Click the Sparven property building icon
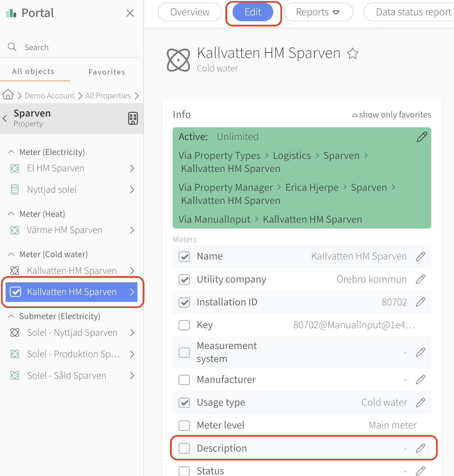 [x=133, y=118]
